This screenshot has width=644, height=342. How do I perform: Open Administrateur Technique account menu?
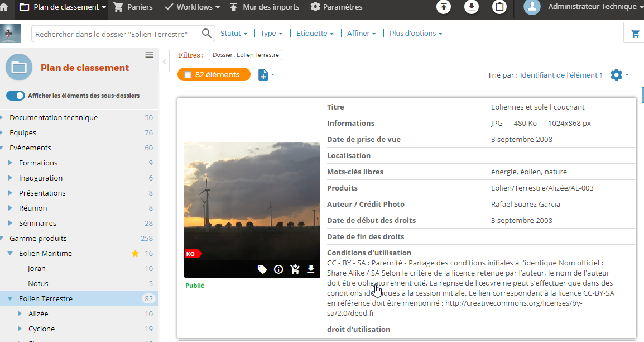point(595,7)
